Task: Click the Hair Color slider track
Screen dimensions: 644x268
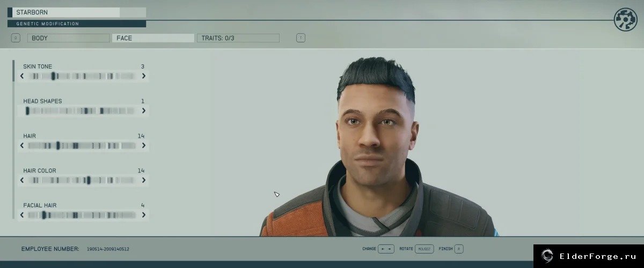Action: [x=83, y=180]
